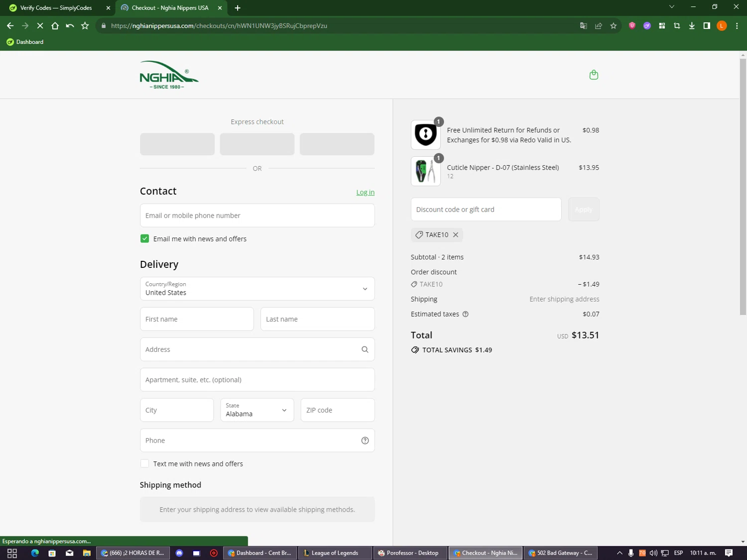
Task: Click the Nghia Since 1980 logo
Action: pyautogui.click(x=169, y=75)
